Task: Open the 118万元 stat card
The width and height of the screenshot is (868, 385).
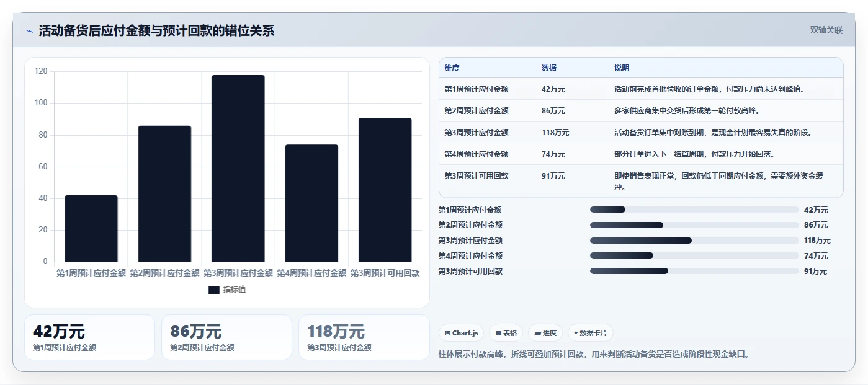Action: pyautogui.click(x=364, y=337)
